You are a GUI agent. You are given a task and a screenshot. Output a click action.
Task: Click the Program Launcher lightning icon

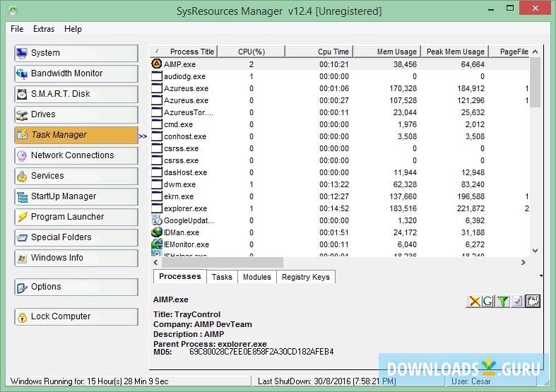tap(22, 217)
